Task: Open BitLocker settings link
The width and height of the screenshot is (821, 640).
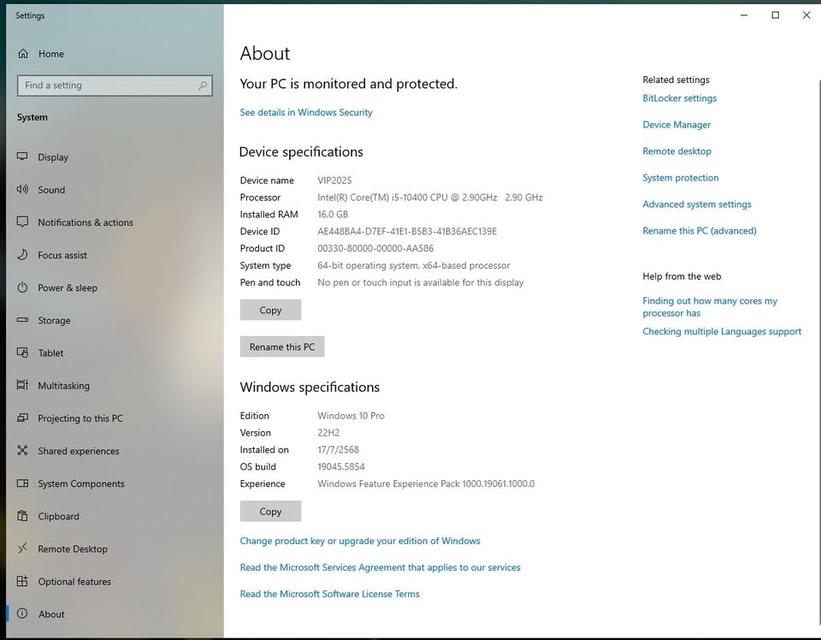Action: (x=679, y=98)
